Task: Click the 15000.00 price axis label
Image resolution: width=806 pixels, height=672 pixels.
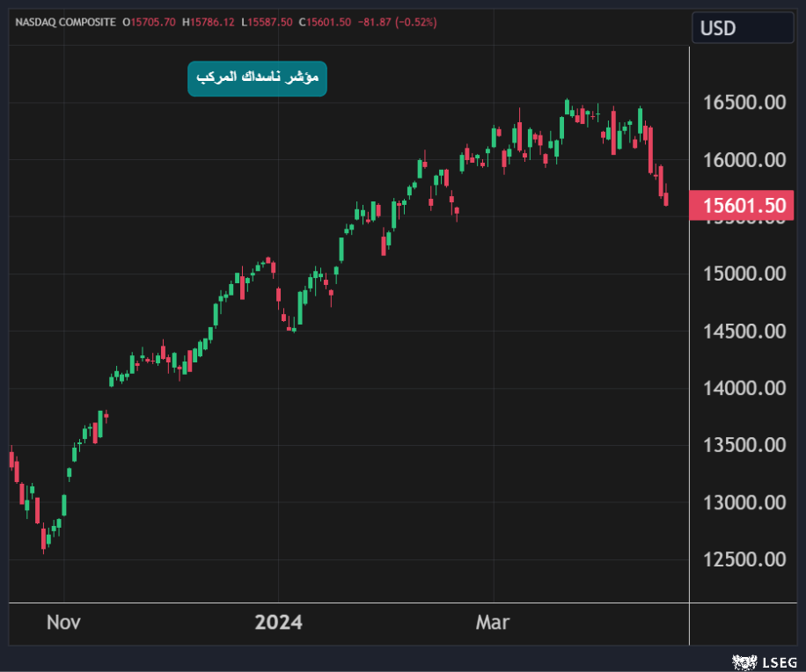Action: coord(744,274)
